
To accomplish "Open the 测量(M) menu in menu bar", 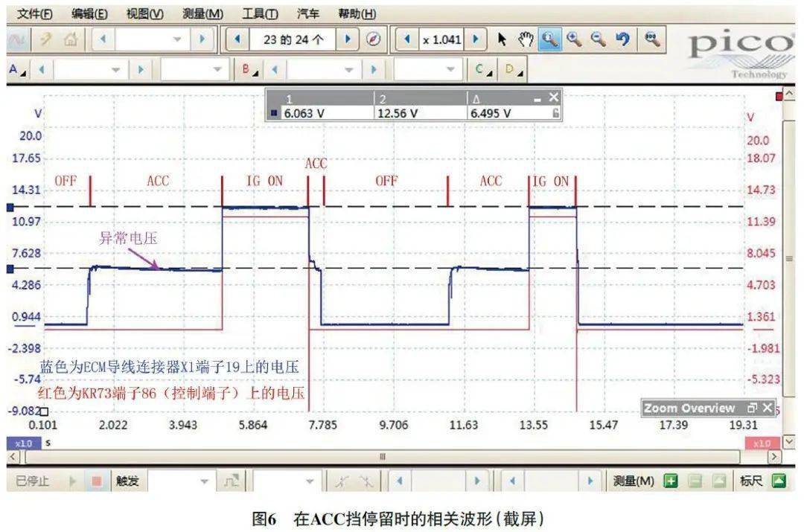I will 203,14.
